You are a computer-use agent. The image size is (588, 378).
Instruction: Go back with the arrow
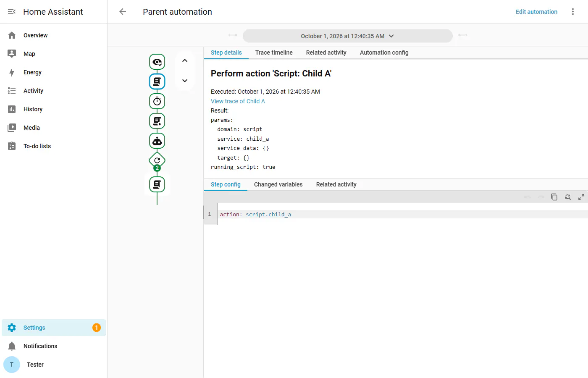point(123,12)
